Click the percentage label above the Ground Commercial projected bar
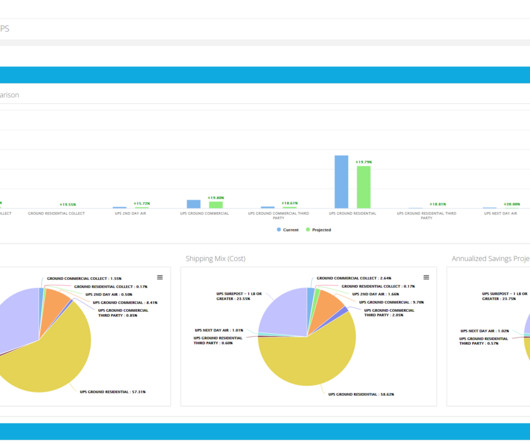Viewport: 530px width, 442px height. click(x=216, y=198)
